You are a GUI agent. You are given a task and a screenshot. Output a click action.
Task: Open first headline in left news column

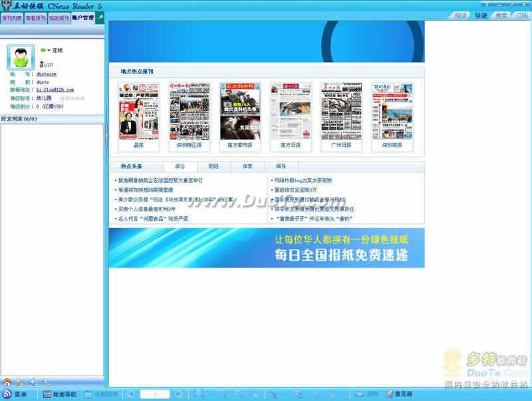click(160, 180)
